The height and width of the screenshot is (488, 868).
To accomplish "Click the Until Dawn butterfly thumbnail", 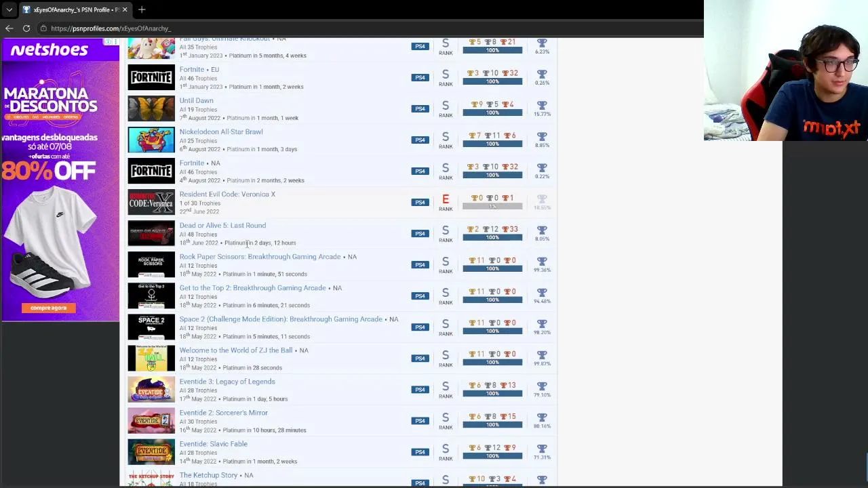I will point(151,109).
